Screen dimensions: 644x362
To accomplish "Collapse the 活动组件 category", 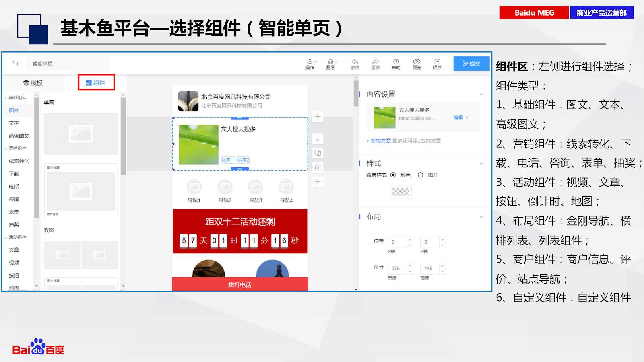I will tap(5, 237).
